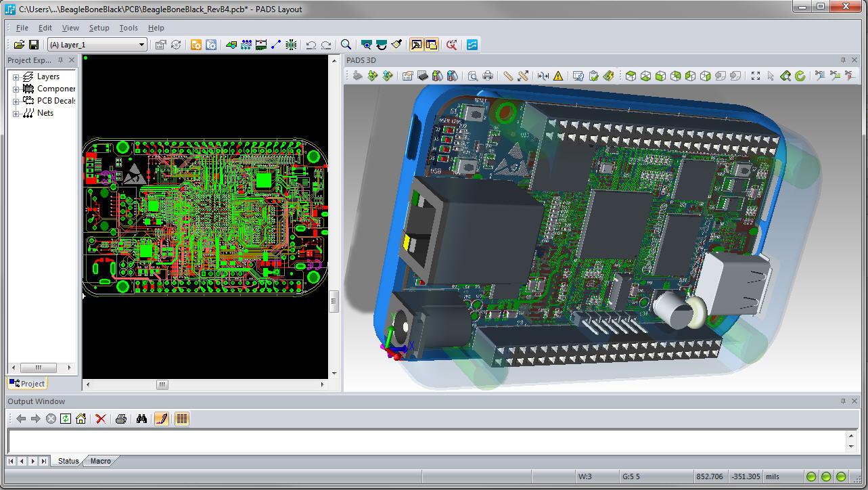
Task: Toggle the spreadsheet view icon in Output Window toolbar
Action: 181,418
